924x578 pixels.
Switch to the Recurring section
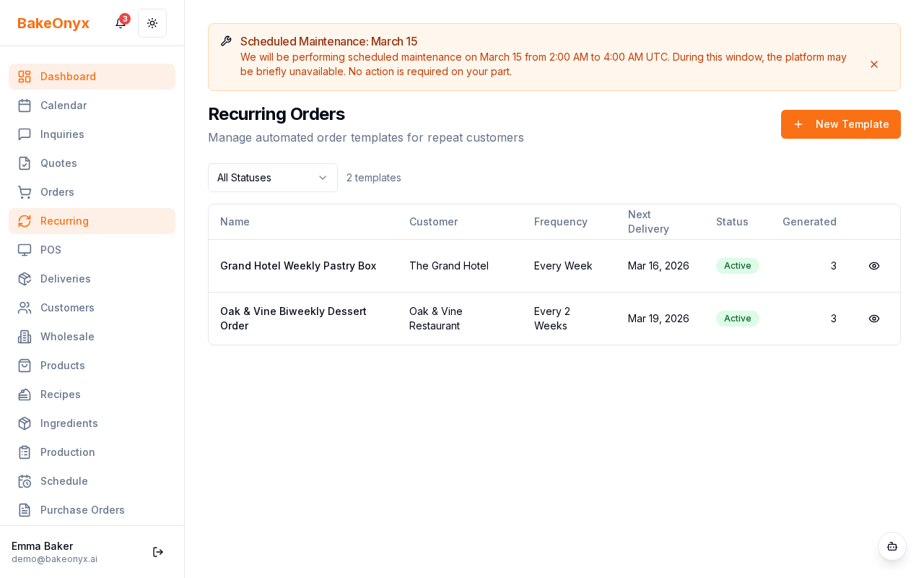coord(64,221)
